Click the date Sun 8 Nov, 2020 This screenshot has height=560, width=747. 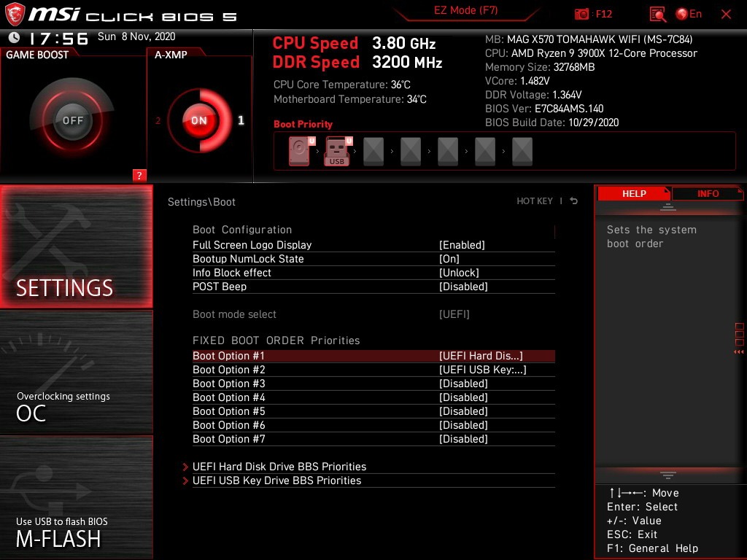[x=136, y=36]
